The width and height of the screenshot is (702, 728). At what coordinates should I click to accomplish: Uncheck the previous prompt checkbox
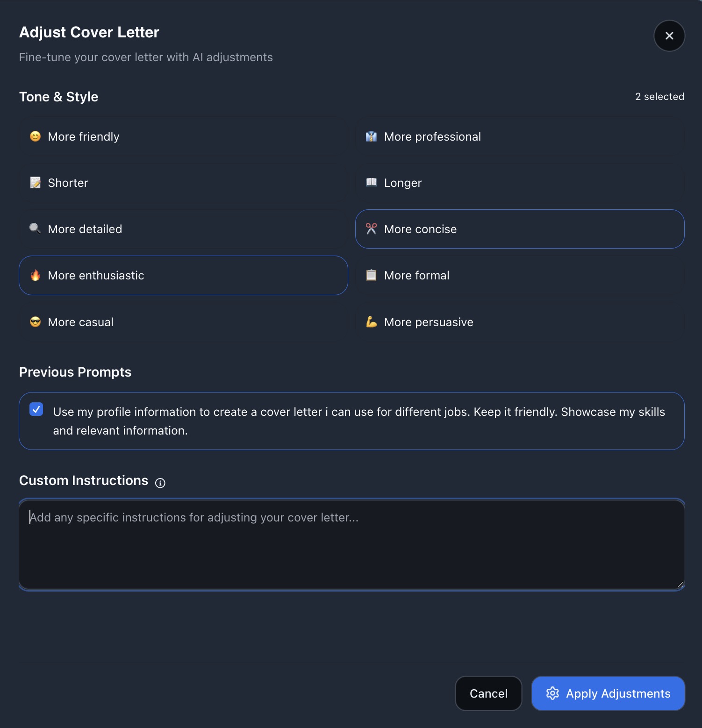[x=36, y=409]
